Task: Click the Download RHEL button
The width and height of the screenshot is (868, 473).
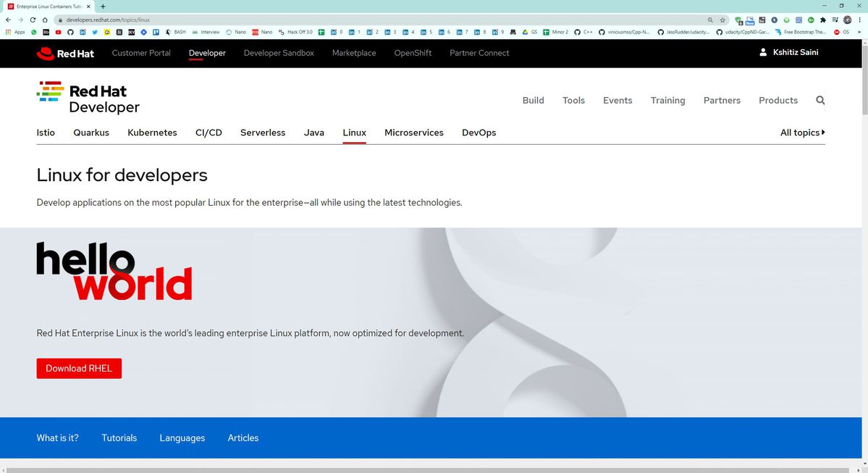Action: point(79,368)
